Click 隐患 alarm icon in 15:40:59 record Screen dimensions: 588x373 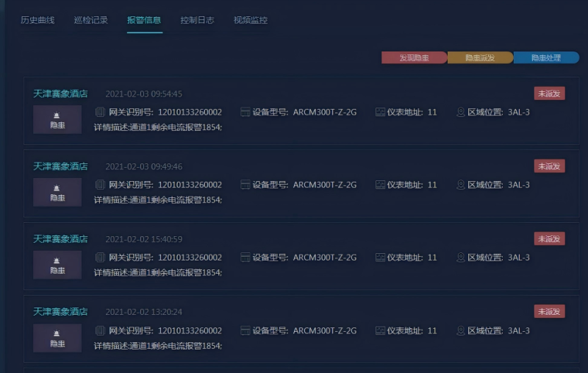click(x=57, y=265)
